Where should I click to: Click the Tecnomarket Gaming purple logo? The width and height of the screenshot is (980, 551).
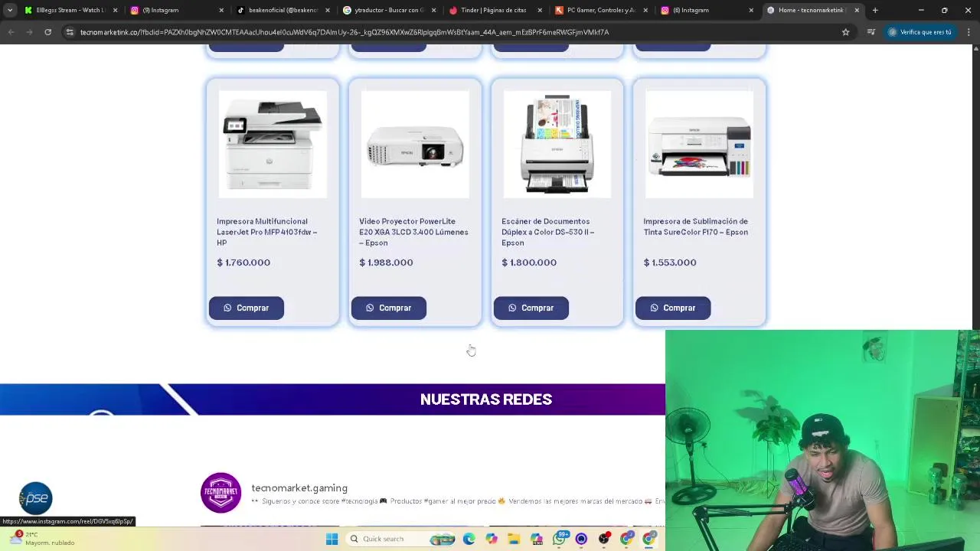(x=220, y=492)
